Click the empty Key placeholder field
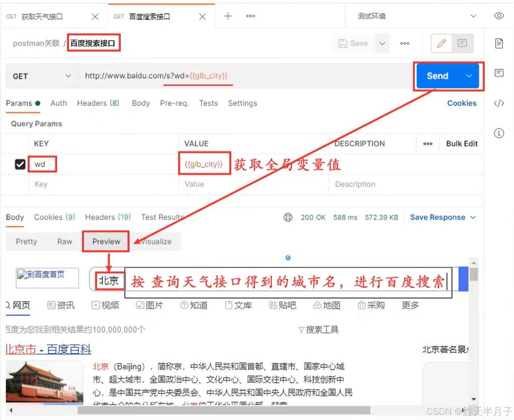 [104, 184]
